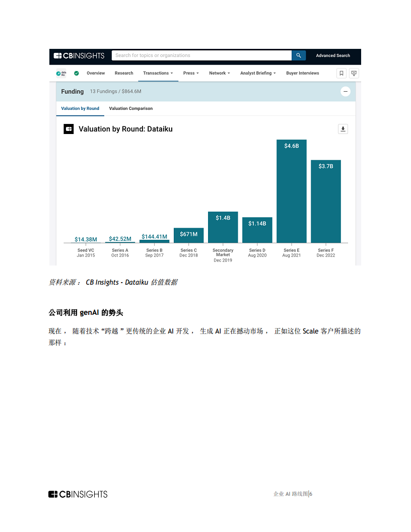
Task: Click the $1.4B Secondary Market bar
Action: tap(223, 227)
